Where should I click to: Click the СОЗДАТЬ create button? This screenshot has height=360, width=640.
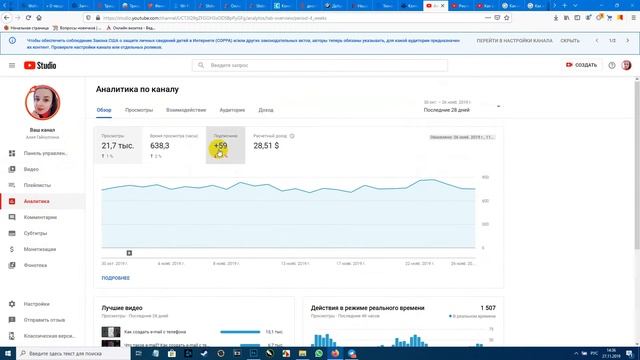(x=581, y=65)
